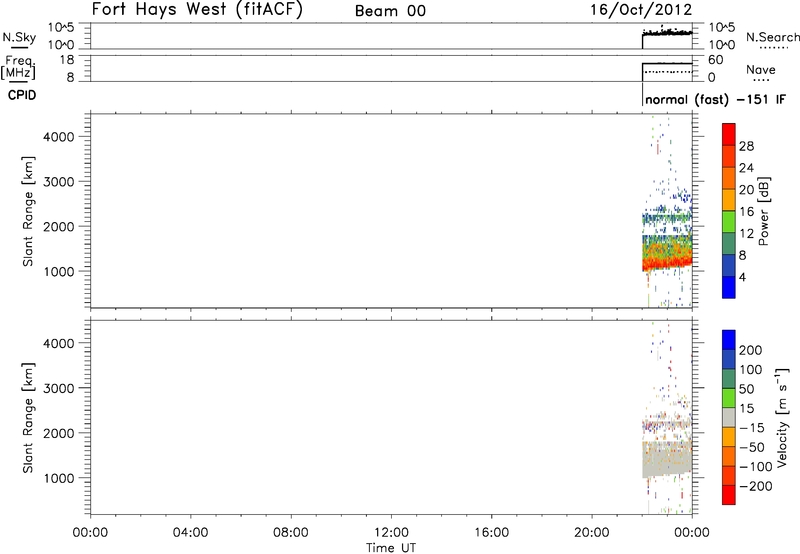Select the 'N.Sky' legend label
This screenshot has width=800, height=554.
[19, 37]
